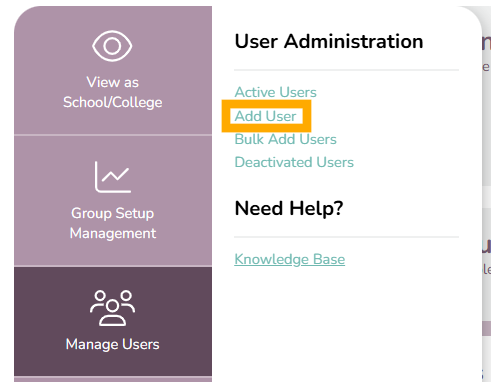The width and height of the screenshot is (491, 382).
Task: Click the Need Help? heading
Action: point(289,208)
